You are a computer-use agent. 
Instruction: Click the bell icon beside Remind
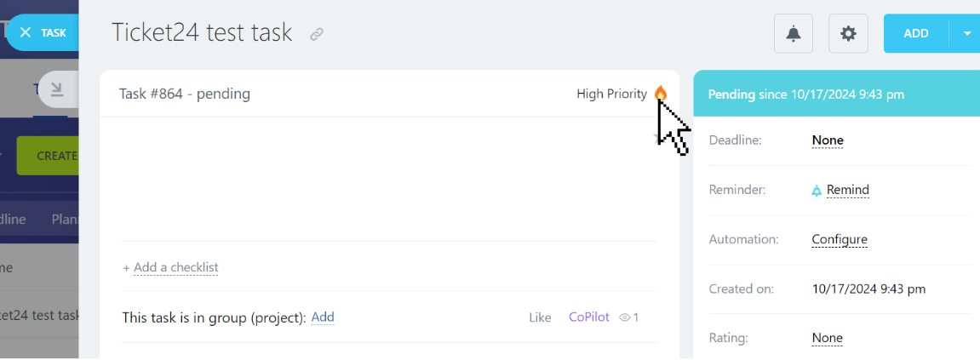click(x=817, y=190)
